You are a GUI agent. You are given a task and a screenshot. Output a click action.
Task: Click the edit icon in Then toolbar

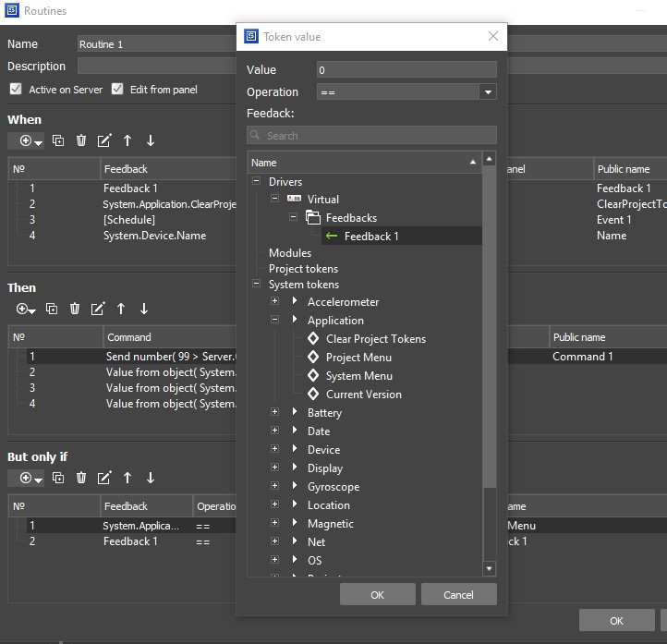(98, 309)
